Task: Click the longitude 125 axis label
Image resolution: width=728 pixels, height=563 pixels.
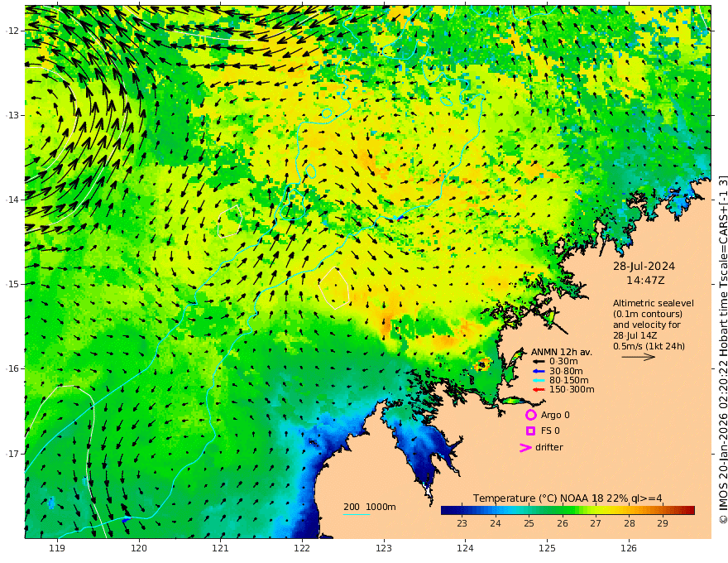Action: click(x=547, y=549)
